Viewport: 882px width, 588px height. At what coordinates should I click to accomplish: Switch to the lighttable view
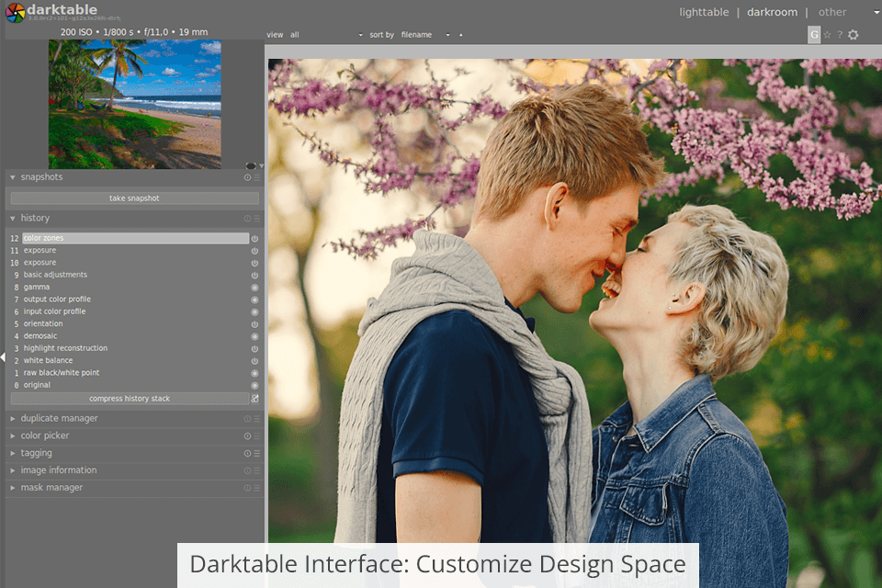704,12
